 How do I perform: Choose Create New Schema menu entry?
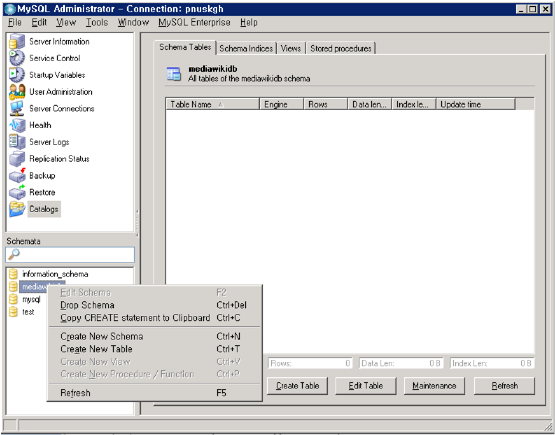154,336
